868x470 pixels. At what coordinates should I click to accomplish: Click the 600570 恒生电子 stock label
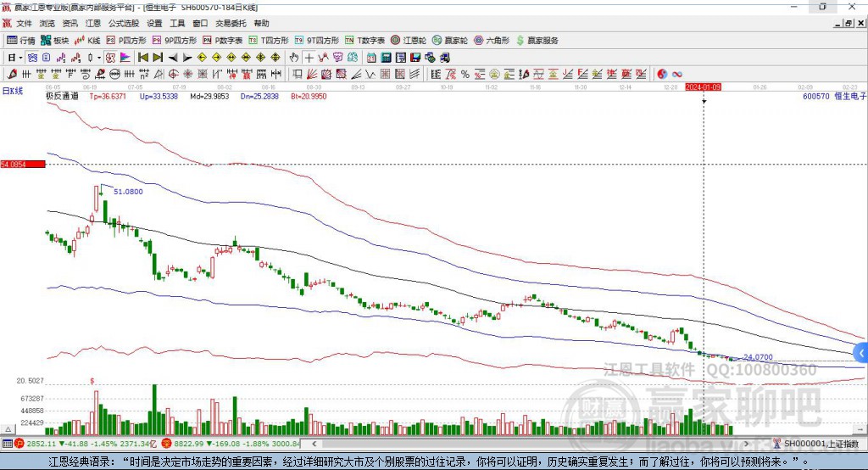click(x=834, y=96)
